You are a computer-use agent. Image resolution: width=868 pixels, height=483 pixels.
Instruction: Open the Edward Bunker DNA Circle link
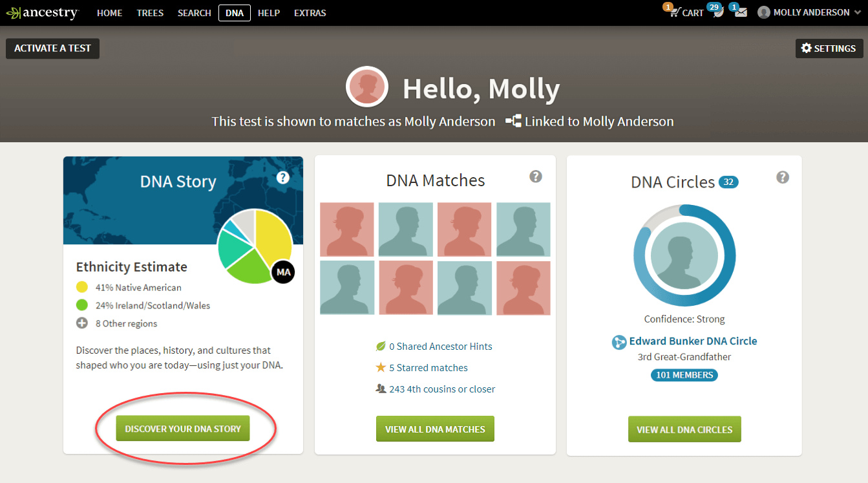pyautogui.click(x=692, y=341)
